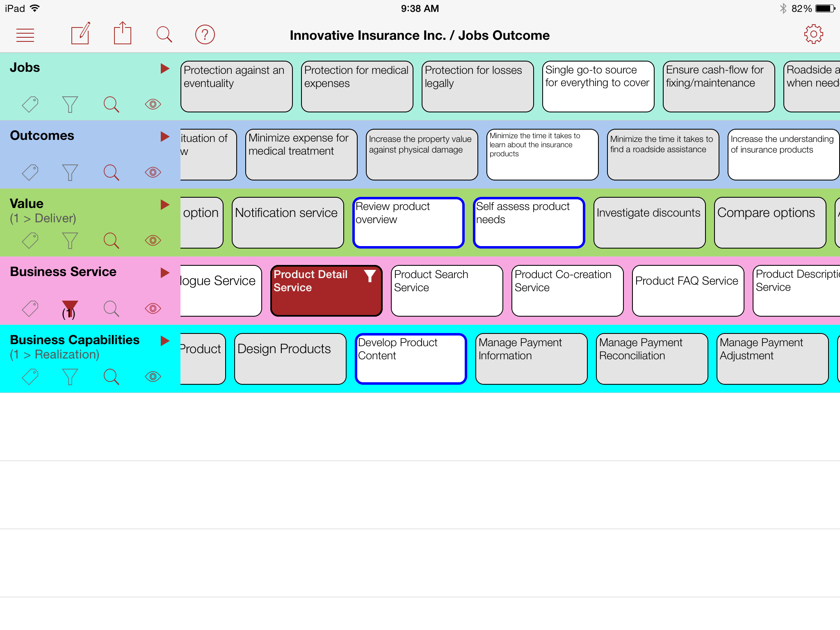Viewport: 840px width, 630px height.
Task: Tap the search icon in Outcomes row
Action: pyautogui.click(x=111, y=172)
